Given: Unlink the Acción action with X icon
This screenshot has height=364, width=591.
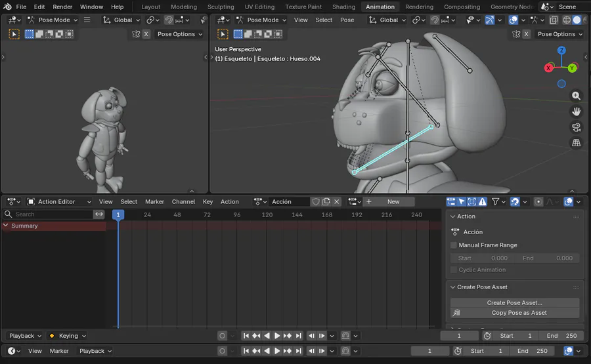Looking at the screenshot, I should point(337,202).
